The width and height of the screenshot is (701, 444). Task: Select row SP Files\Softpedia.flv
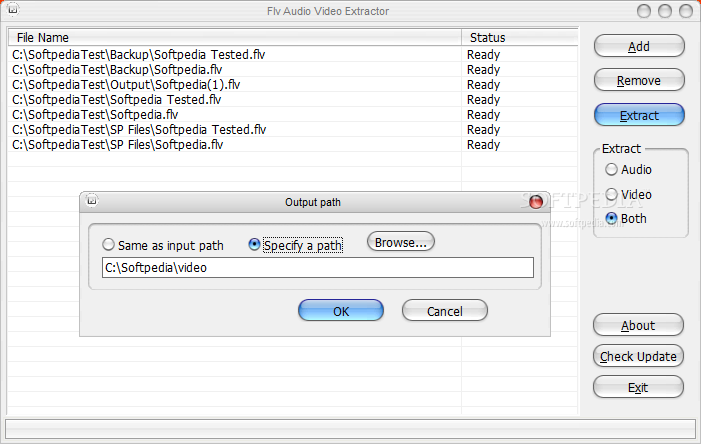click(293, 145)
